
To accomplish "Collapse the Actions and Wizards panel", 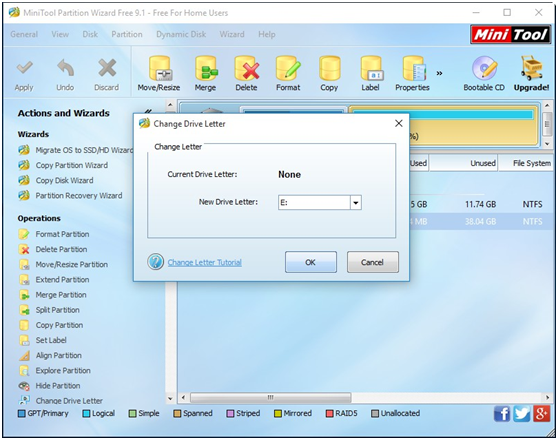I will (148, 111).
